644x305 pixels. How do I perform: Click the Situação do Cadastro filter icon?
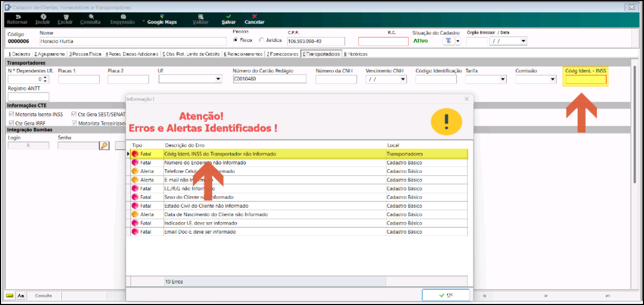[448, 41]
